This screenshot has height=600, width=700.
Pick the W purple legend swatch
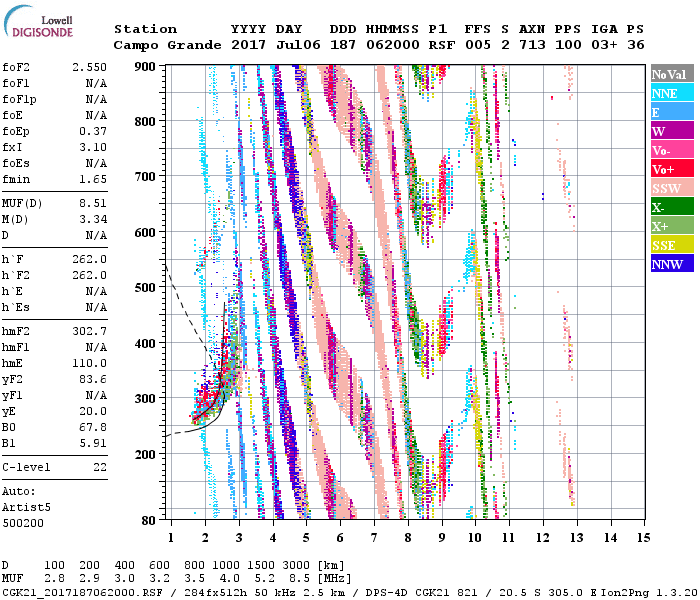tap(670, 131)
